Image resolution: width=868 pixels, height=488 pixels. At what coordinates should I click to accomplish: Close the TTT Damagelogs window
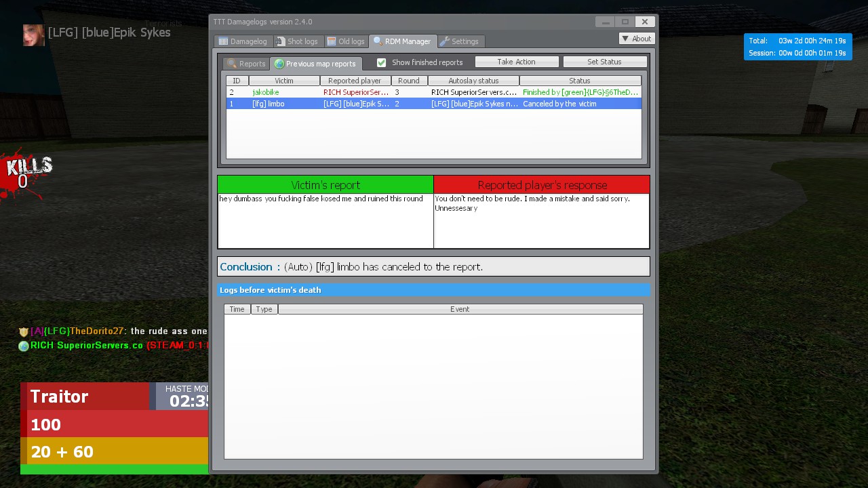pos(645,22)
